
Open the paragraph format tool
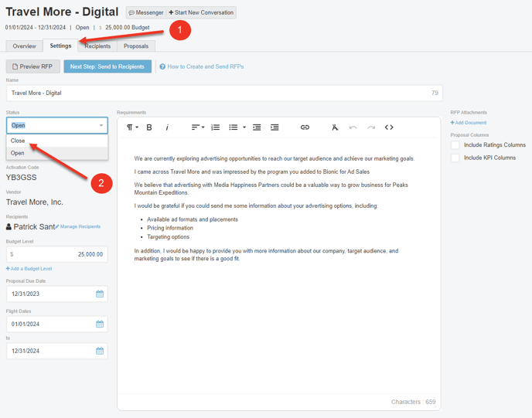(x=132, y=127)
